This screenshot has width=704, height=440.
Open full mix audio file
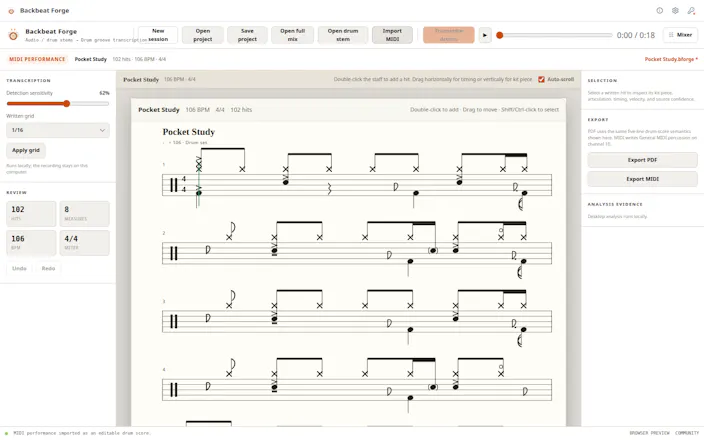[x=292, y=35]
